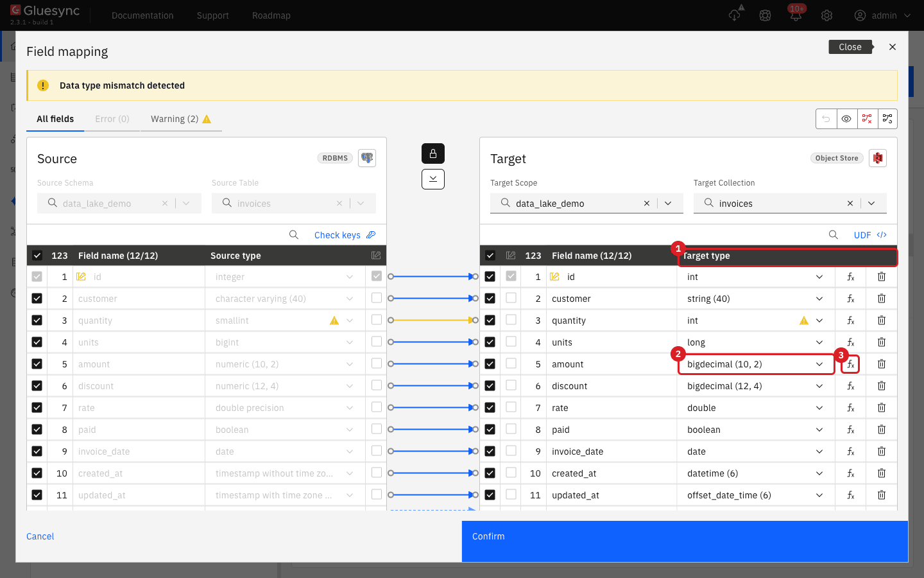924x578 pixels.
Task: Open the function editor for quantity field
Action: pyautogui.click(x=850, y=320)
